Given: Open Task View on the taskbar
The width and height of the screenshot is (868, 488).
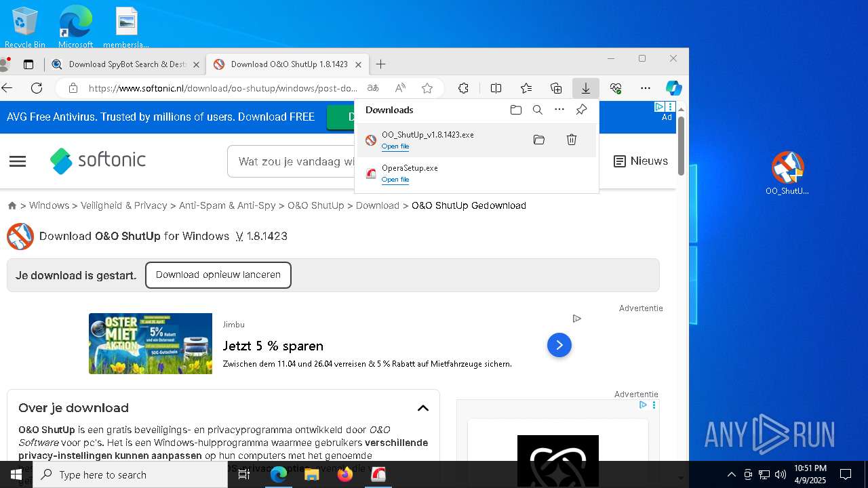Looking at the screenshot, I should (244, 474).
